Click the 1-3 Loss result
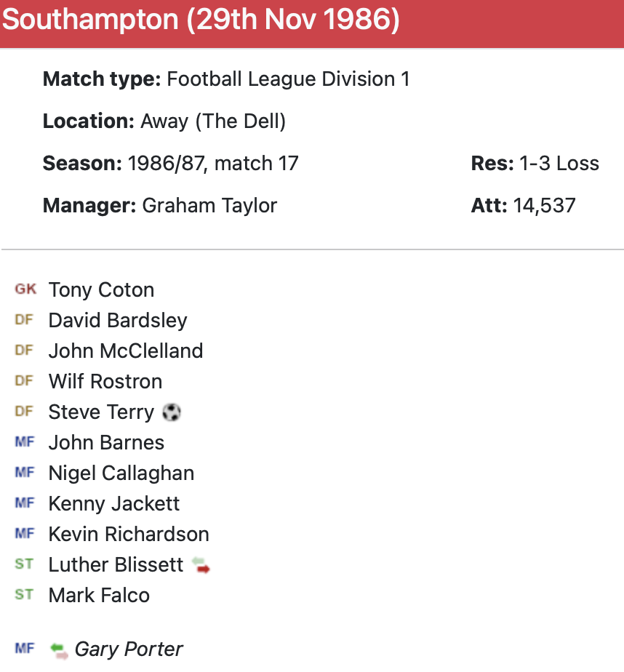The image size is (624, 672). click(x=559, y=163)
